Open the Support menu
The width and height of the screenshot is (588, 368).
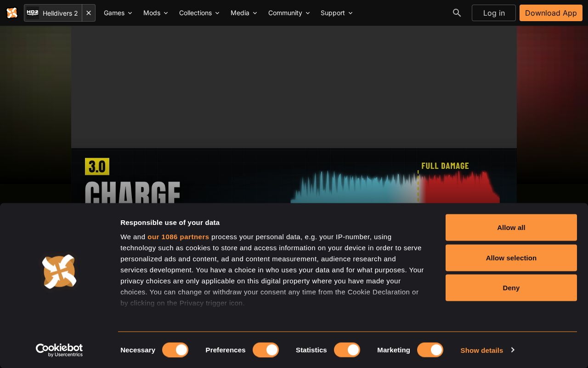337,13
